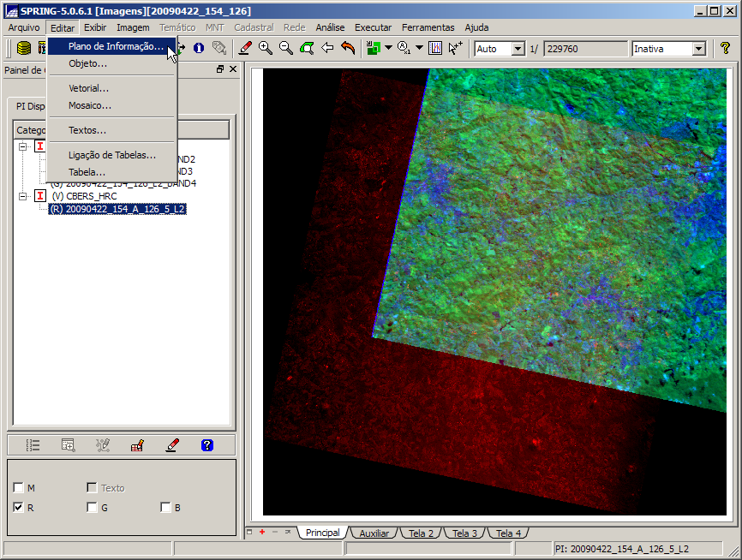Collapse the CBERS_HRC category tree node
This screenshot has height=560, width=742.
[23, 196]
